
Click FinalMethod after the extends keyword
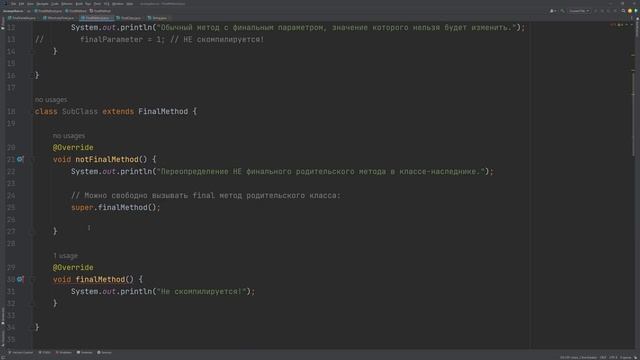tap(163, 111)
